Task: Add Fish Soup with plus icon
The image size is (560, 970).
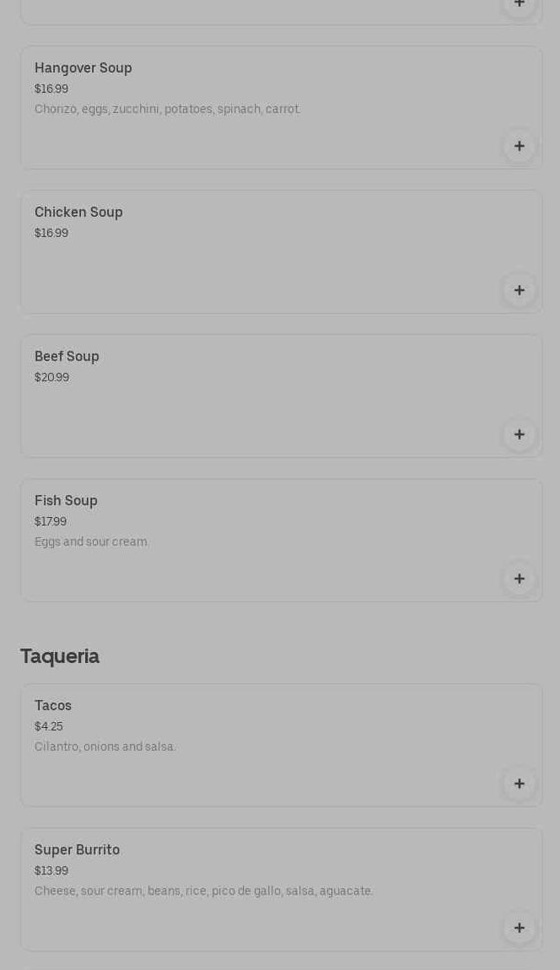Action: pyautogui.click(x=520, y=579)
